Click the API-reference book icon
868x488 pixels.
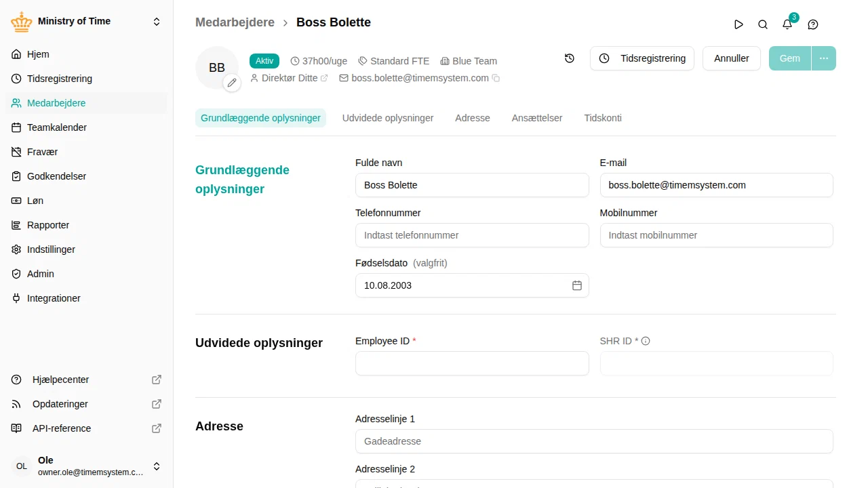click(16, 428)
